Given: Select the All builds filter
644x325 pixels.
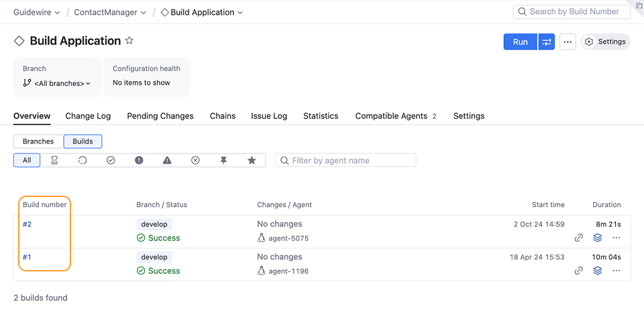Looking at the screenshot, I should 27,160.
